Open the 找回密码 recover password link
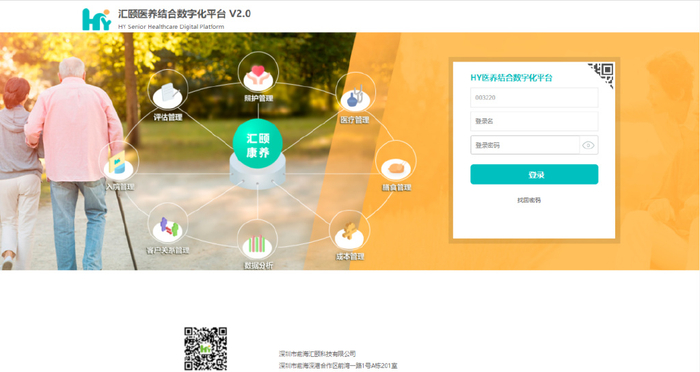 click(529, 200)
